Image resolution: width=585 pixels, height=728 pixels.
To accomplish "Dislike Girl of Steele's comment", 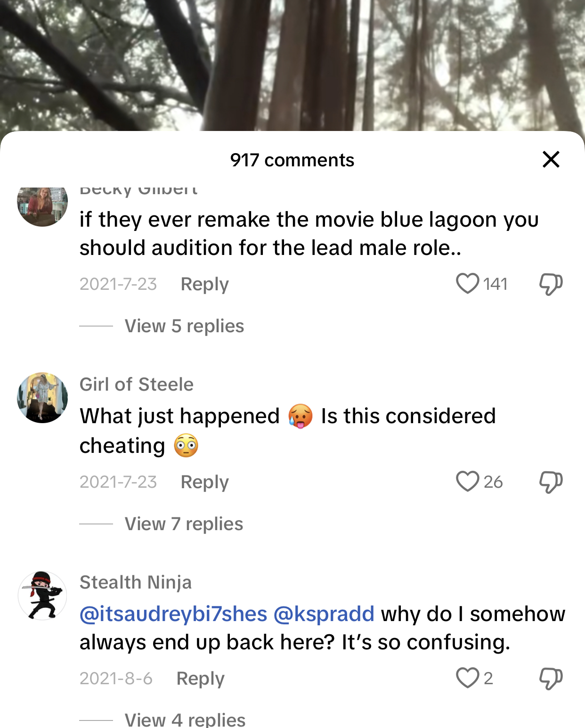I will 551,482.
